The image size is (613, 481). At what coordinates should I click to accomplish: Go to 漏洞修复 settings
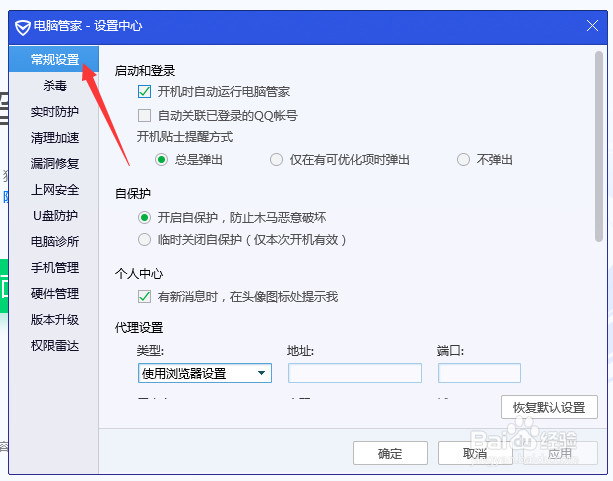(55, 163)
